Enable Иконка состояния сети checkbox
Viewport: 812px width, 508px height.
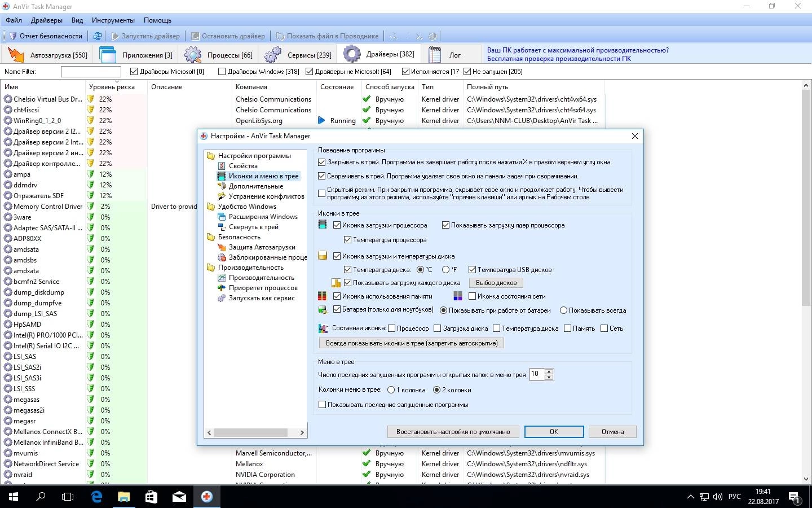(473, 296)
